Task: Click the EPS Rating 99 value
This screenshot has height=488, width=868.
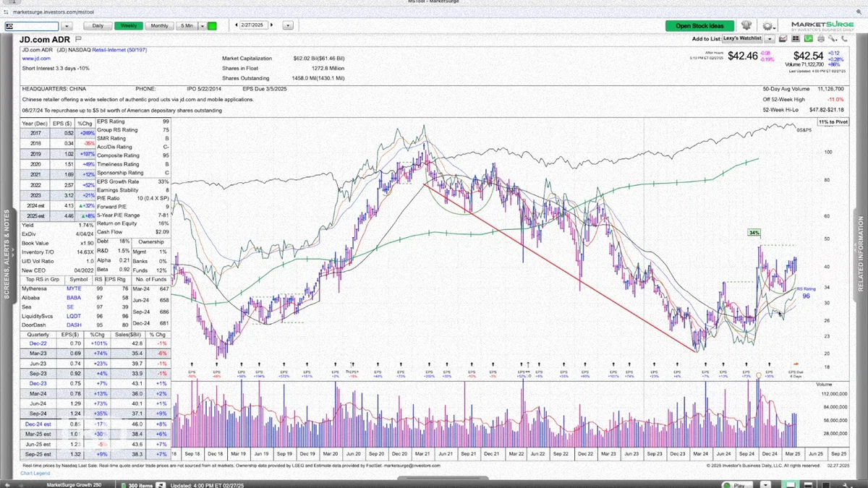Action: pyautogui.click(x=166, y=121)
